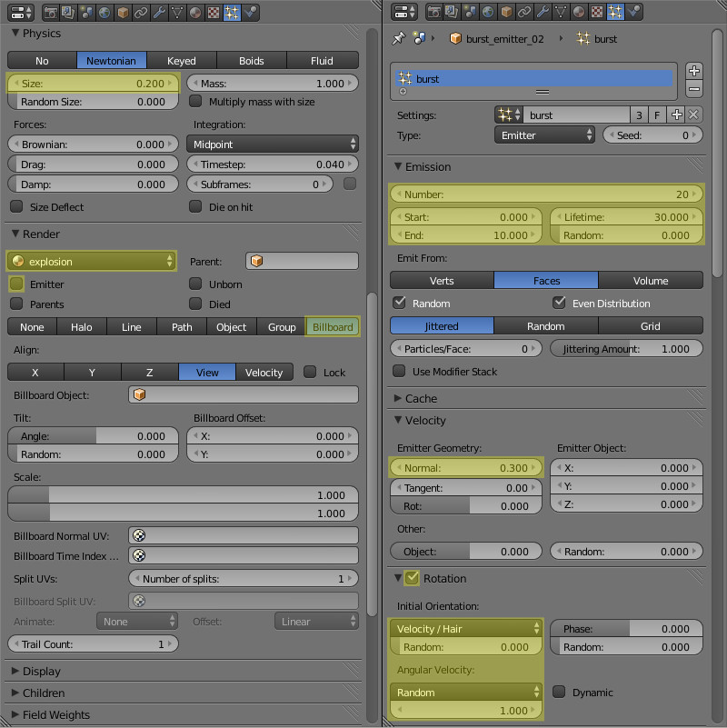Open the particle Type Emitter dropdown
This screenshot has width=727, height=728.
coord(543,135)
